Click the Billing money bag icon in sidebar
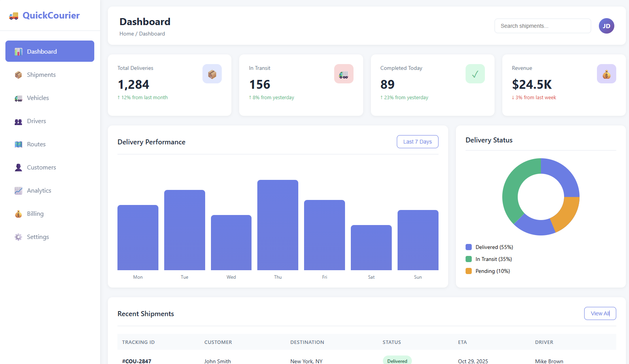The image size is (629, 364). 18,214
